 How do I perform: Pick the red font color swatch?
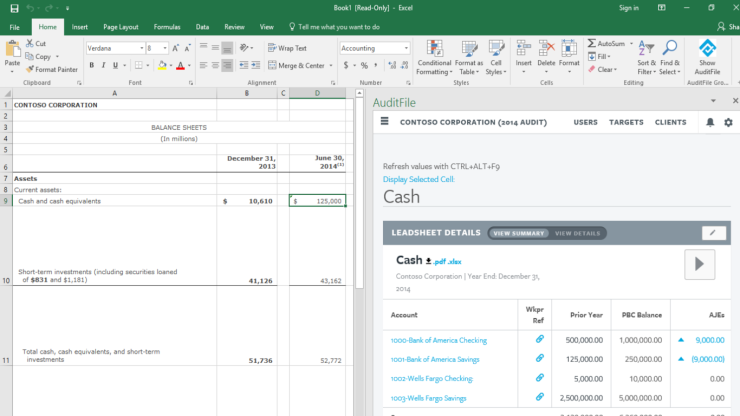pyautogui.click(x=180, y=66)
